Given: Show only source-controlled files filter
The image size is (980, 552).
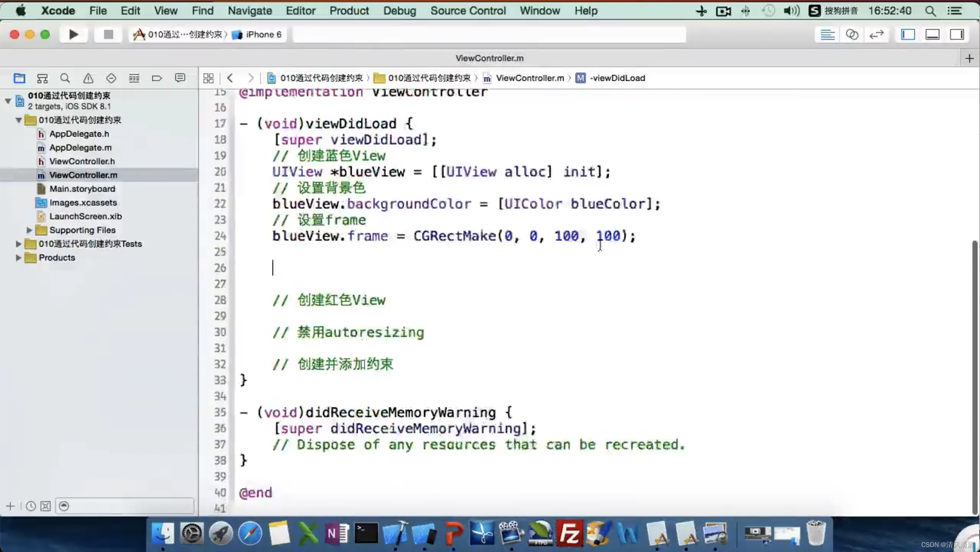Looking at the screenshot, I should pyautogui.click(x=45, y=506).
